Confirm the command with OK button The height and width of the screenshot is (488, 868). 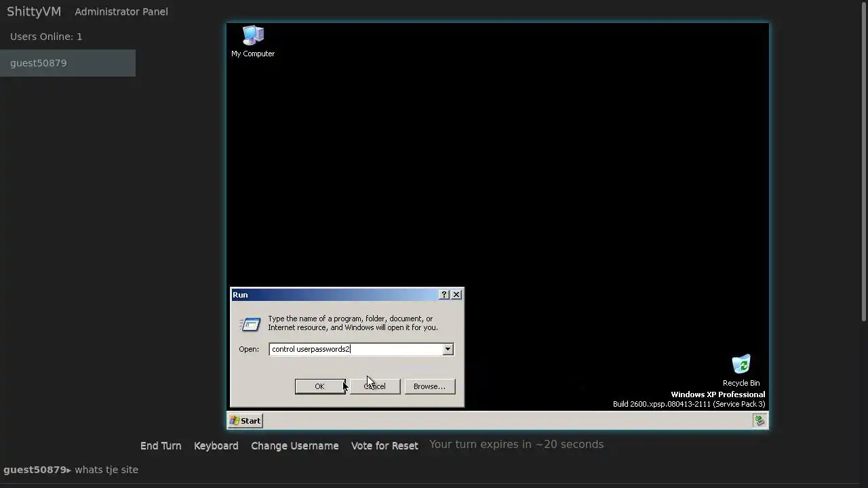coord(319,386)
